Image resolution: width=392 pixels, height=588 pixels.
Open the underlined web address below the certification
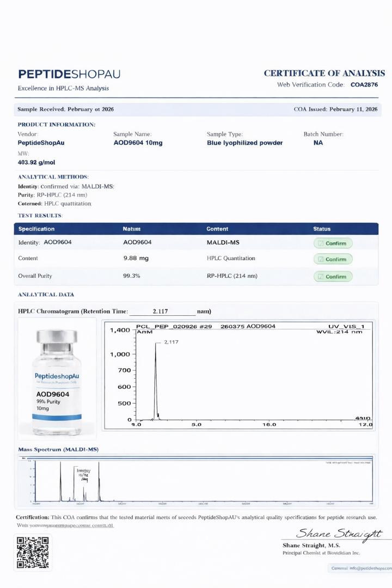point(65,525)
